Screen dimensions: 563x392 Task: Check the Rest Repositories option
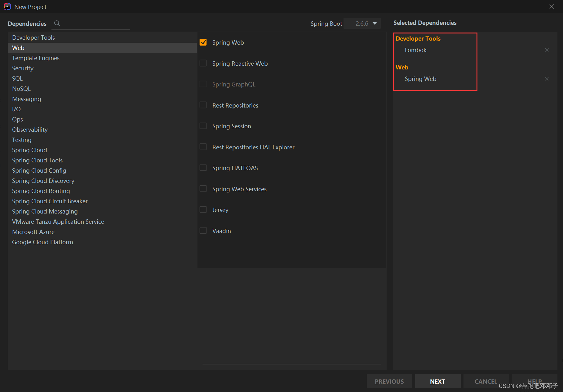[x=203, y=105]
